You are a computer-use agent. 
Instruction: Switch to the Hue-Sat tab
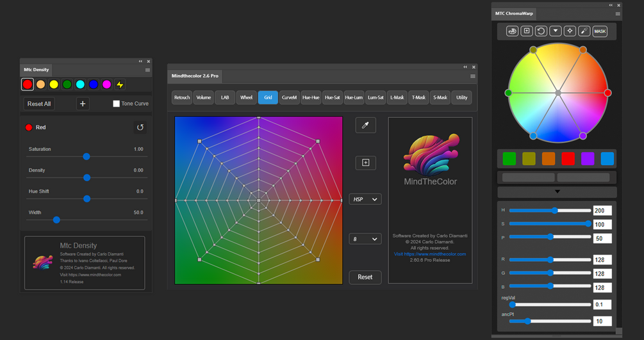tap(333, 97)
